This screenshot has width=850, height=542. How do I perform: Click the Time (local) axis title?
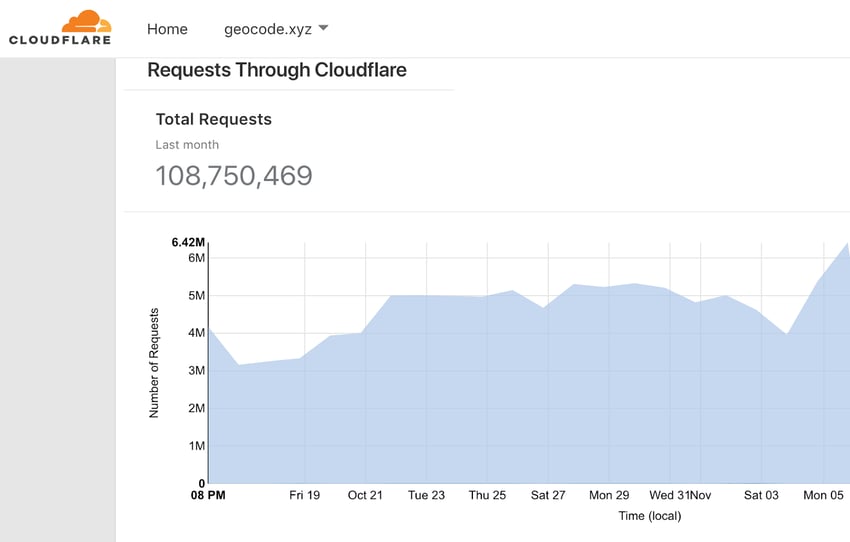pyautogui.click(x=649, y=516)
